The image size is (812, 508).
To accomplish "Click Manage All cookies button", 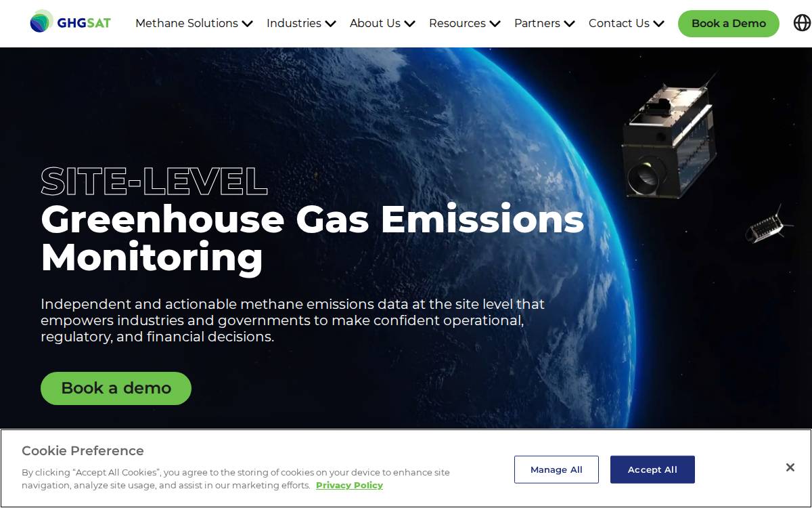I will pyautogui.click(x=556, y=469).
